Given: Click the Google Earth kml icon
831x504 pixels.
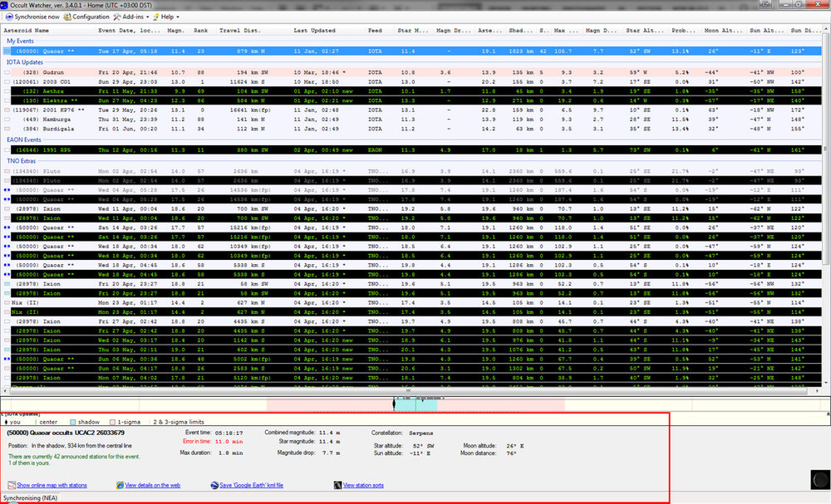Looking at the screenshot, I should tap(214, 485).
